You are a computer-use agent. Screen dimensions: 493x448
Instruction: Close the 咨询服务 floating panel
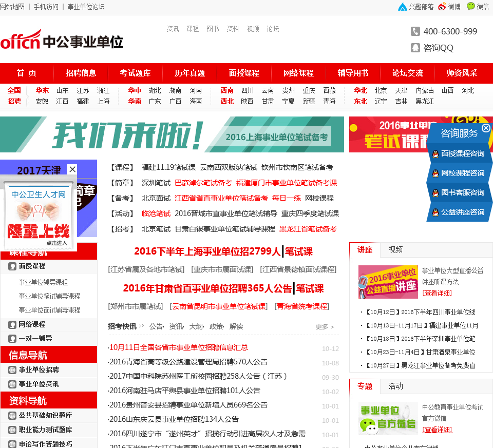486,128
